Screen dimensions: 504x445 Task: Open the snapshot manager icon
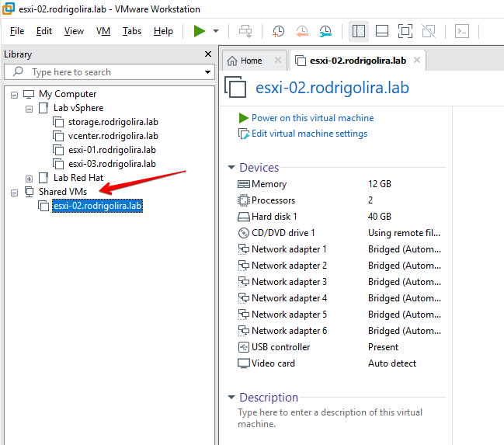pyautogui.click(x=325, y=31)
